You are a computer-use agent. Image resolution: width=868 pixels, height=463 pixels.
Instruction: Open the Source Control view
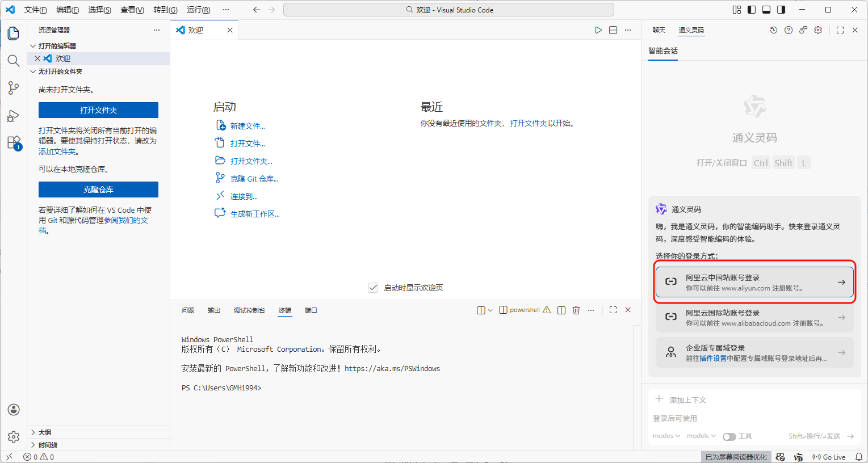(x=14, y=88)
